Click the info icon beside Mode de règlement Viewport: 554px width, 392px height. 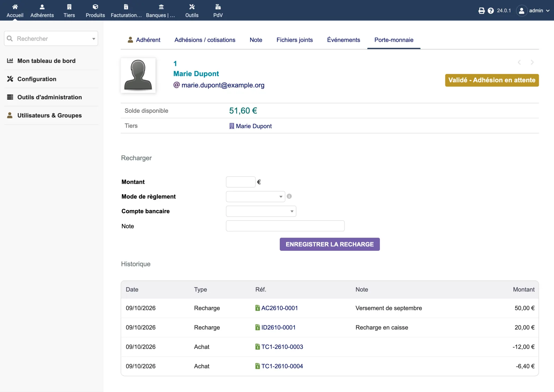pos(289,196)
